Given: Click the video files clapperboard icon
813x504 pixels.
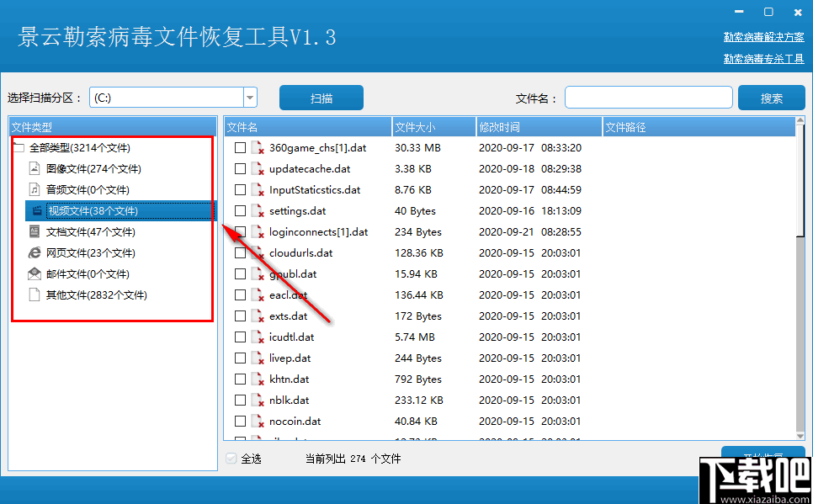Looking at the screenshot, I should (x=37, y=210).
